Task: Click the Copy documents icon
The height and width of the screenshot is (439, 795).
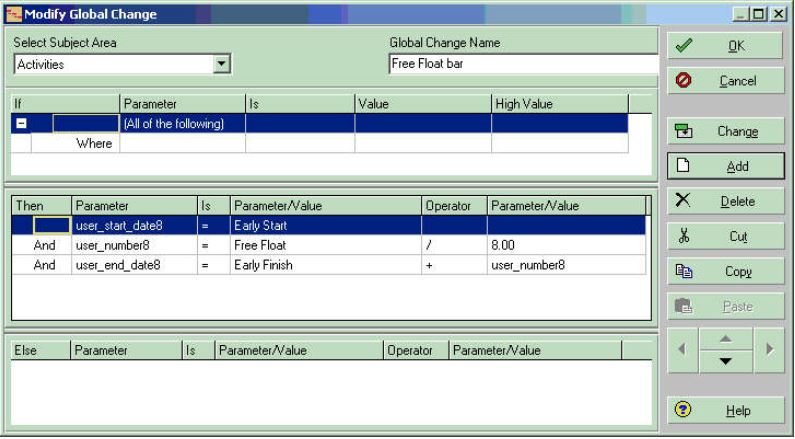Action: 684,271
